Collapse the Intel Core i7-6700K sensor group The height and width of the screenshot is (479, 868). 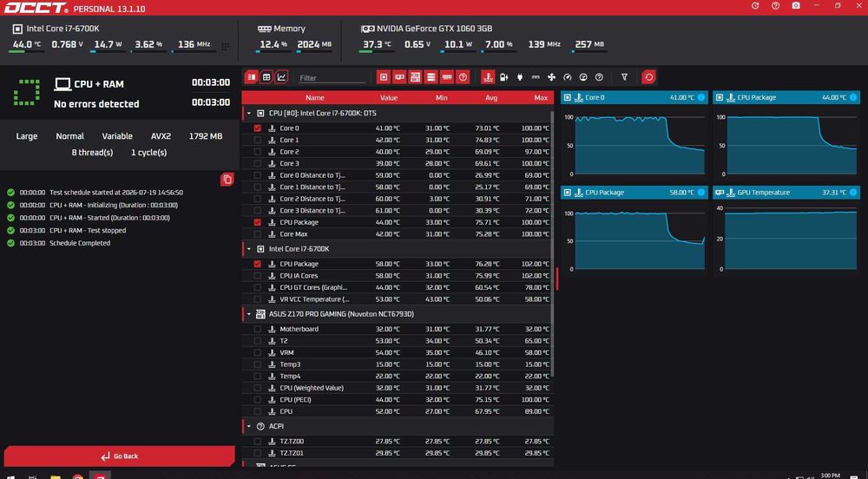tap(248, 249)
